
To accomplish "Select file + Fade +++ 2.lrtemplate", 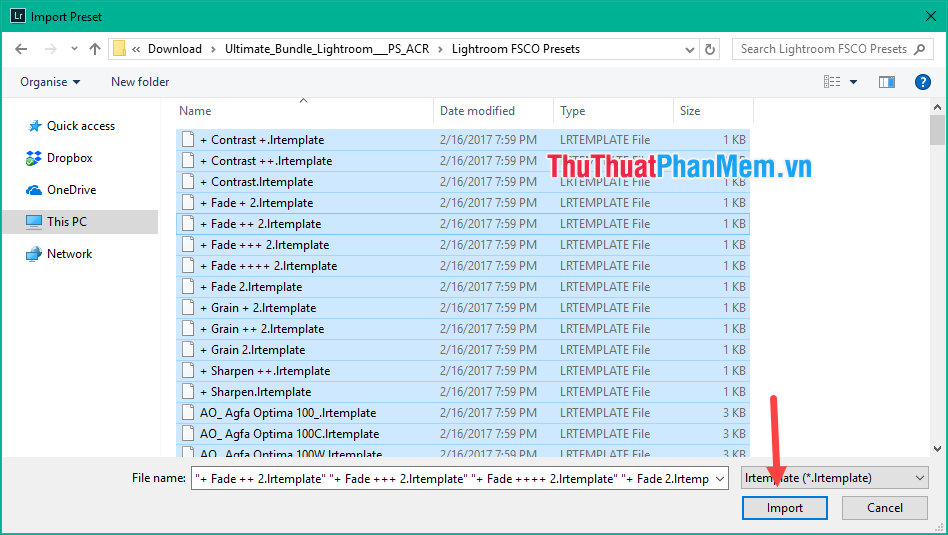I will (x=463, y=245).
